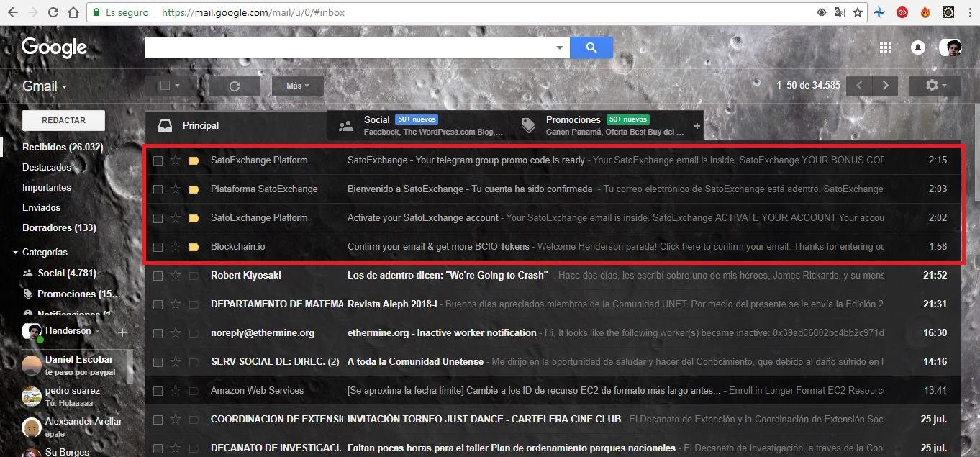Check the Plataforma SatoExchange email box
Image resolution: width=980 pixels, height=457 pixels.
click(x=158, y=189)
